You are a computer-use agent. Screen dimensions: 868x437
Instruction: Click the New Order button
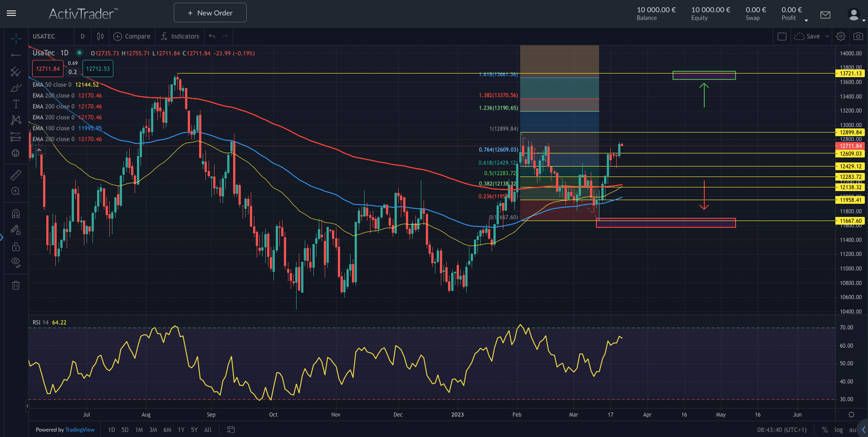[210, 12]
